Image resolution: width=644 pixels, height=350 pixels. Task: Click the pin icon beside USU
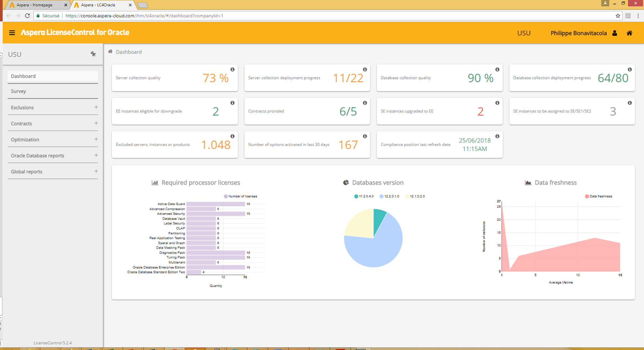point(93,54)
